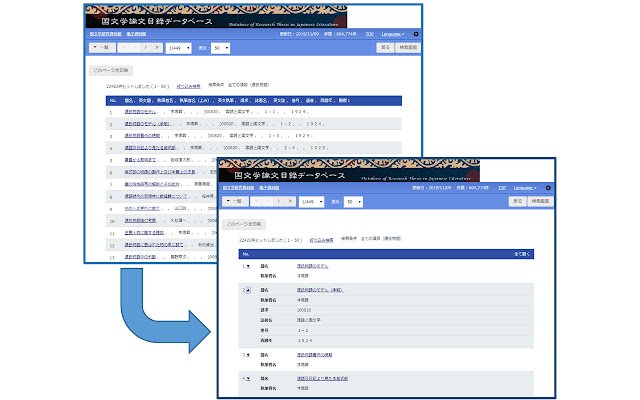Click 戻る button in back window

click(385, 48)
